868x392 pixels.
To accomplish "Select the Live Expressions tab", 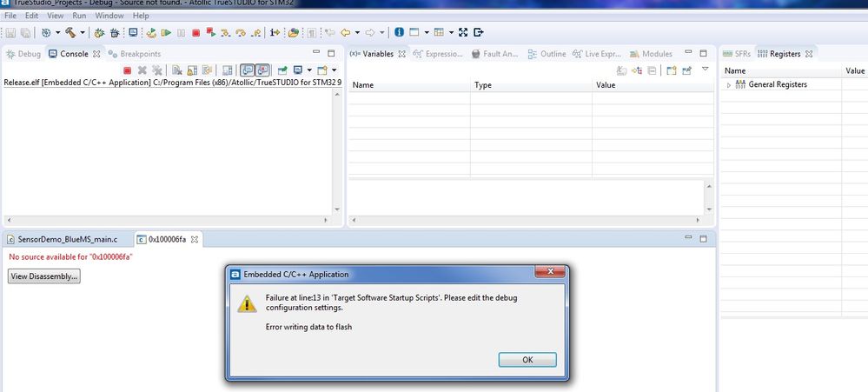I will tap(597, 54).
